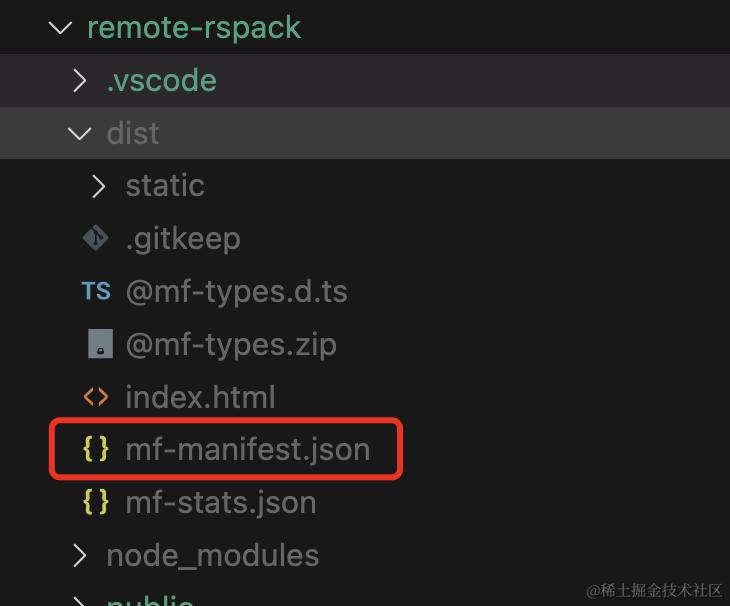Viewport: 730px width, 606px height.
Task: Expand the node_modules folder chevron
Action: 79,555
